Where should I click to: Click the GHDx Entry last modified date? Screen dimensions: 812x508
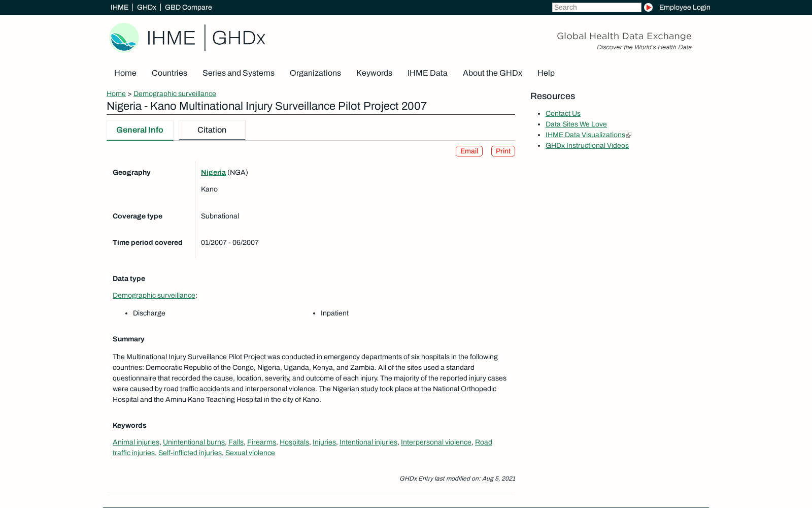point(457,479)
